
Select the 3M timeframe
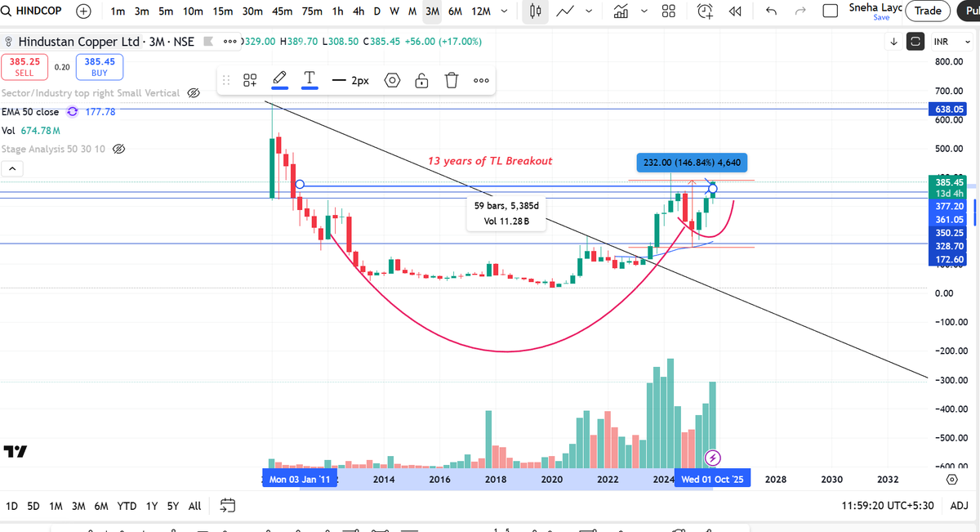433,11
